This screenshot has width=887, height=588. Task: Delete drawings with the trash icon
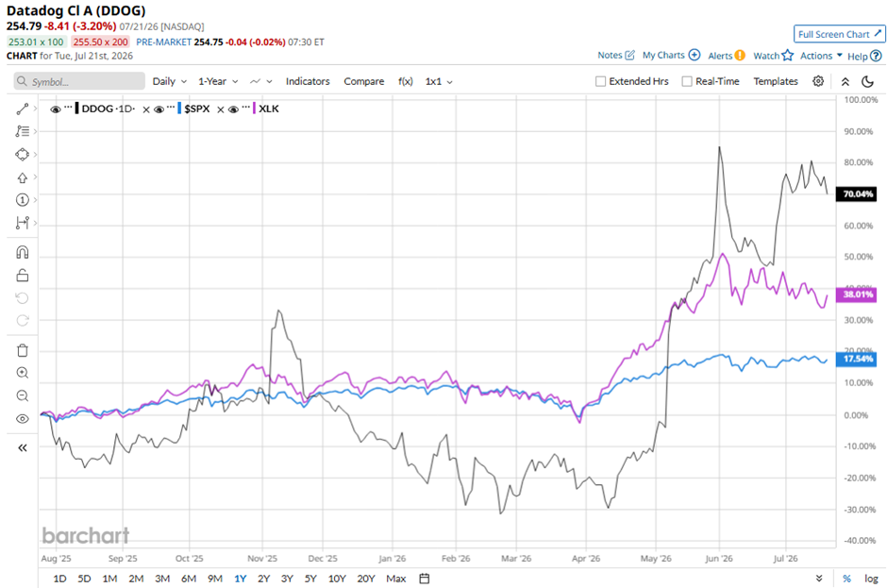(x=22, y=350)
